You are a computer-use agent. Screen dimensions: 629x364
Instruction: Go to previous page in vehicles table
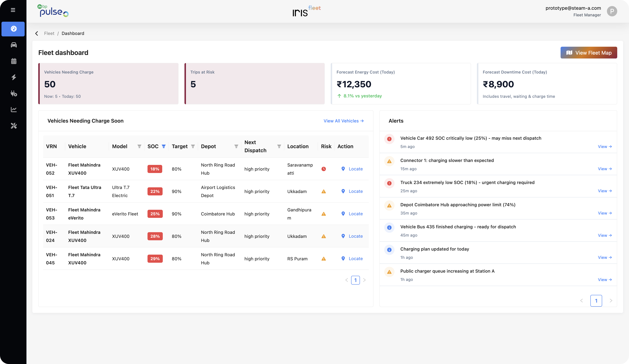click(x=347, y=280)
